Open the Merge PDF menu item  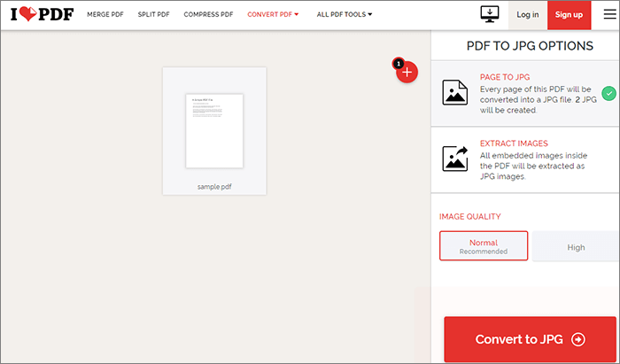point(107,15)
